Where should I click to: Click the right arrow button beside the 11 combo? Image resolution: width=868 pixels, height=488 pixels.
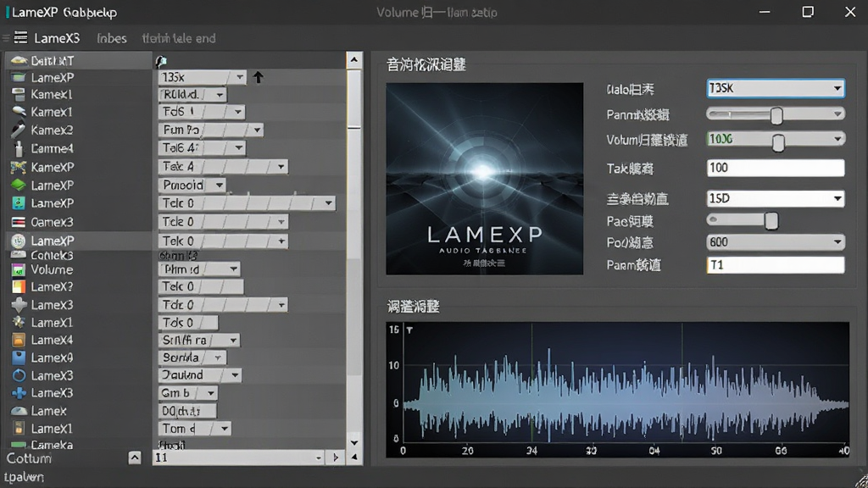point(335,457)
